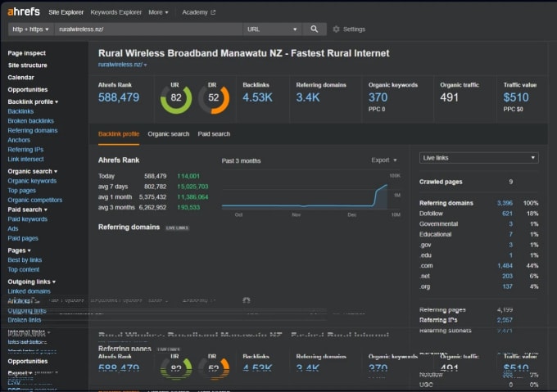This screenshot has width=557, height=392.
Task: Open Referring domains sidebar link
Action: coord(33,131)
